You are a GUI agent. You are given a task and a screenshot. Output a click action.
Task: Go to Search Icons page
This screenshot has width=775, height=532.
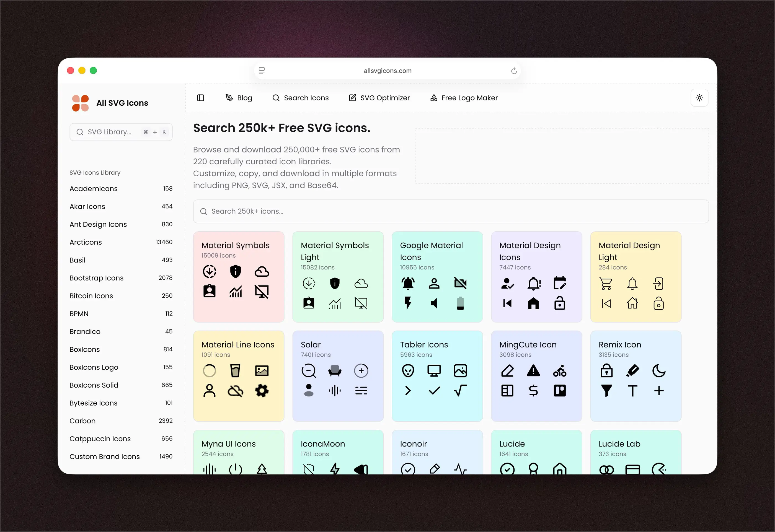[301, 98]
